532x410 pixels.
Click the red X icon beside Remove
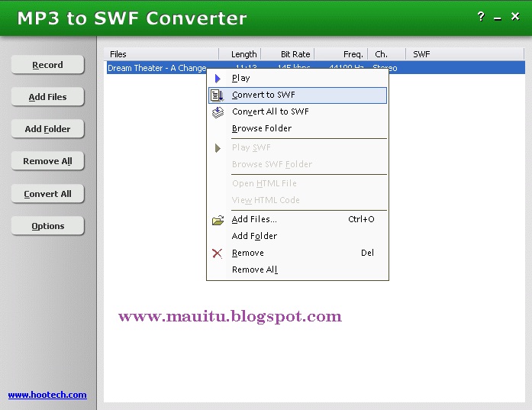tap(217, 253)
